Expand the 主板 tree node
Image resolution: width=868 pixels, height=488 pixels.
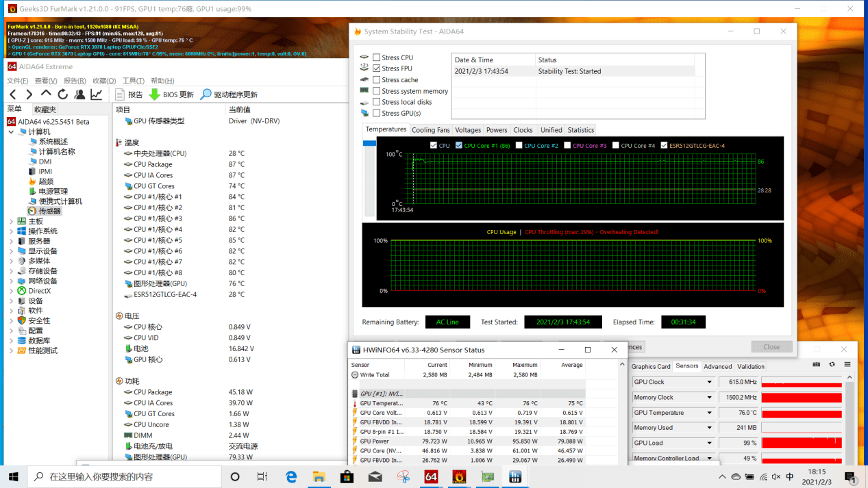point(11,222)
